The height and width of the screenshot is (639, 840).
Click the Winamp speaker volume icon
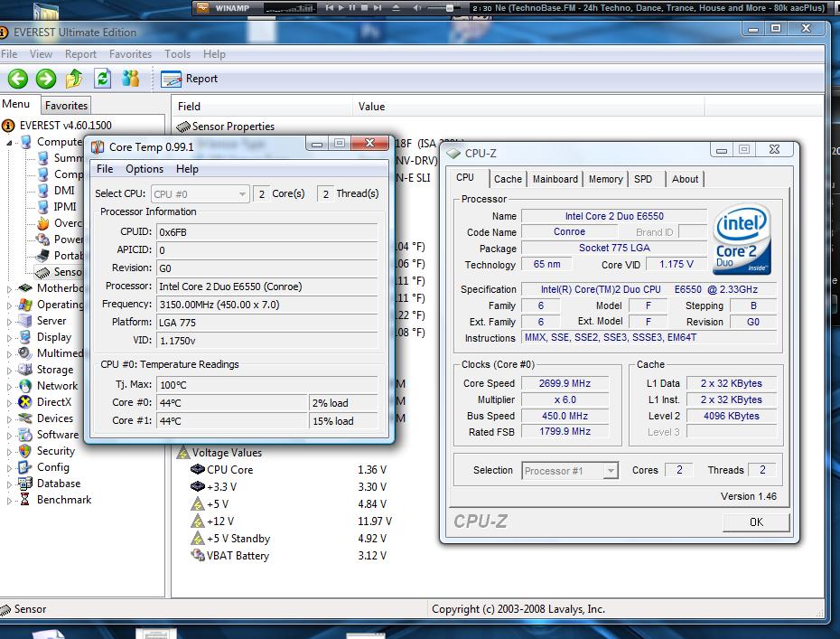(x=418, y=7)
